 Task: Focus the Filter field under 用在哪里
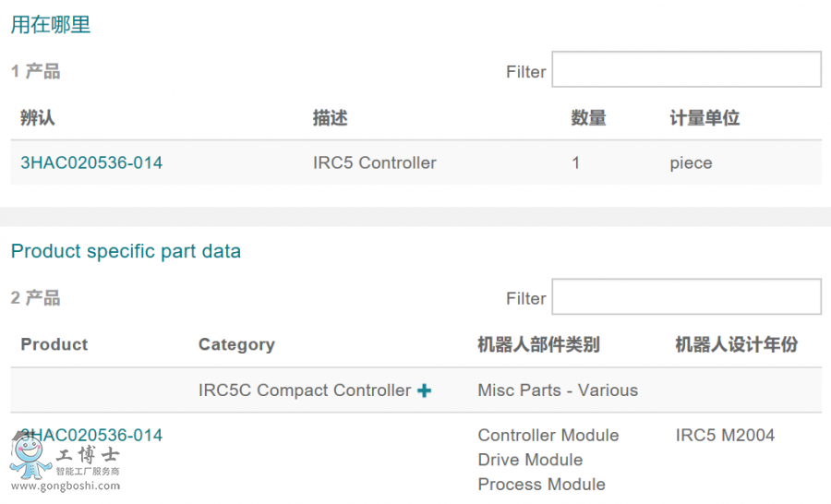pos(686,70)
